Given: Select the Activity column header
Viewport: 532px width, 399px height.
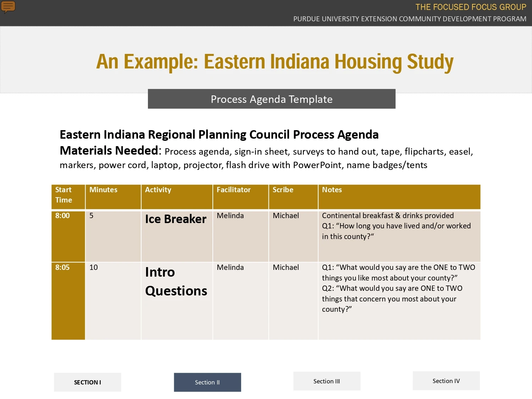Looking at the screenshot, I should click(x=177, y=197).
